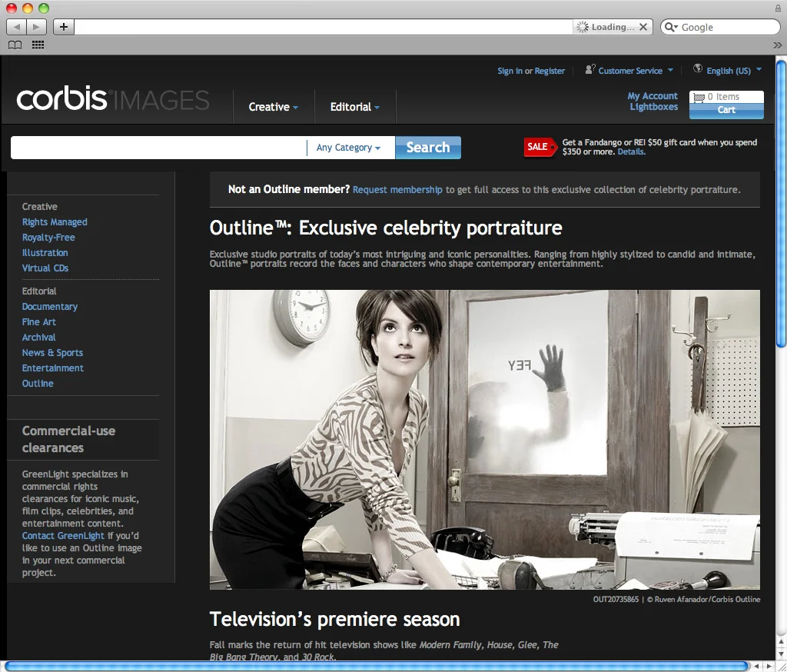
Task: Click the blue Cart button
Action: [726, 110]
